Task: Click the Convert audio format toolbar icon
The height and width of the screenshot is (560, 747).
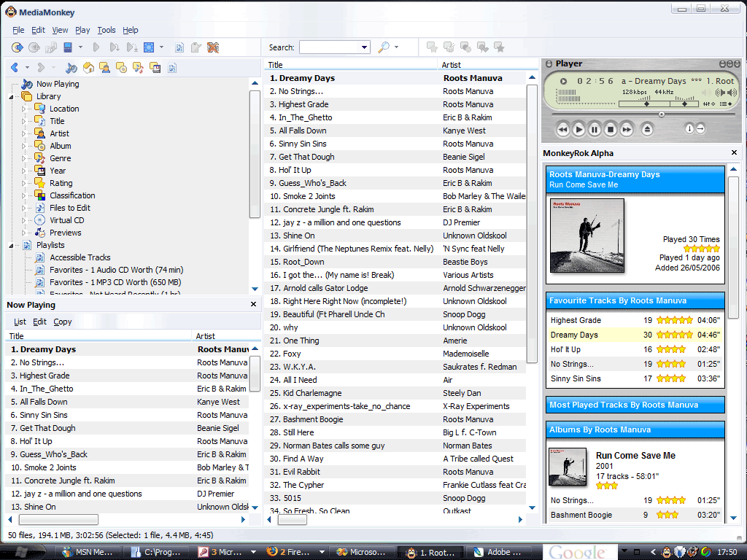Action: tap(51, 47)
